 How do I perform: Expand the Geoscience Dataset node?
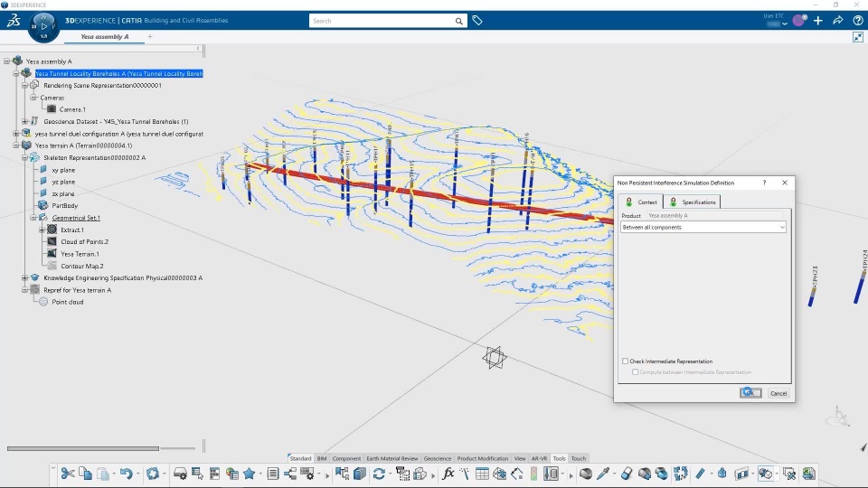[25, 121]
